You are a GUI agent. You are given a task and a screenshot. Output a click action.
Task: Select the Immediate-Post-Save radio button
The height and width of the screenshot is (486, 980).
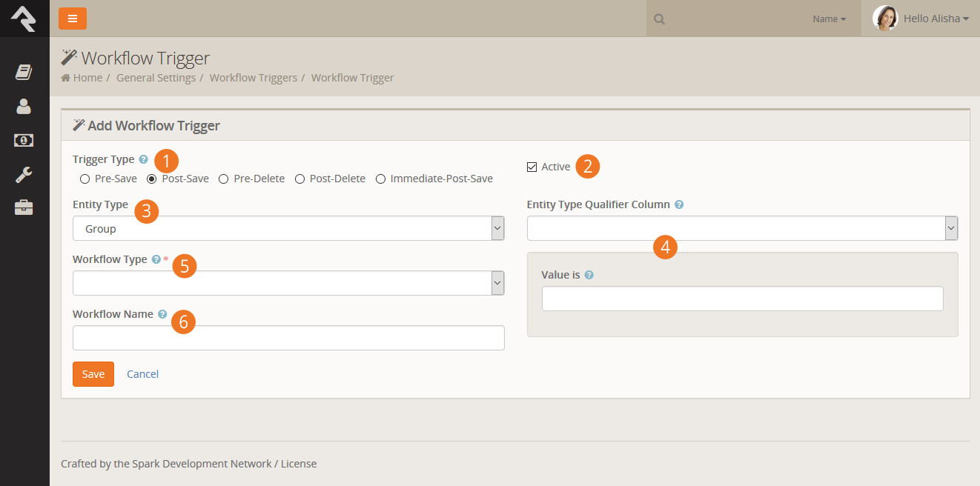click(x=380, y=179)
